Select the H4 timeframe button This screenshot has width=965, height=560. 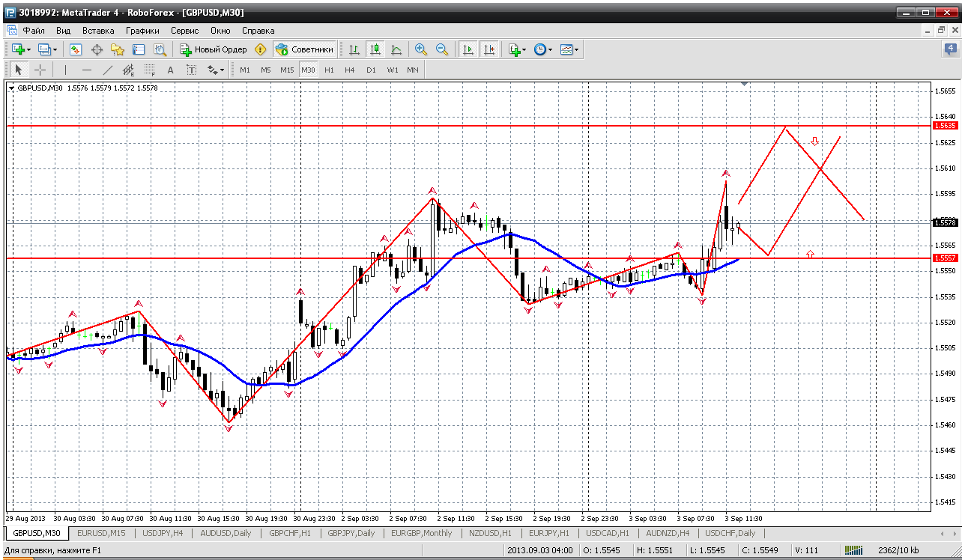[350, 70]
